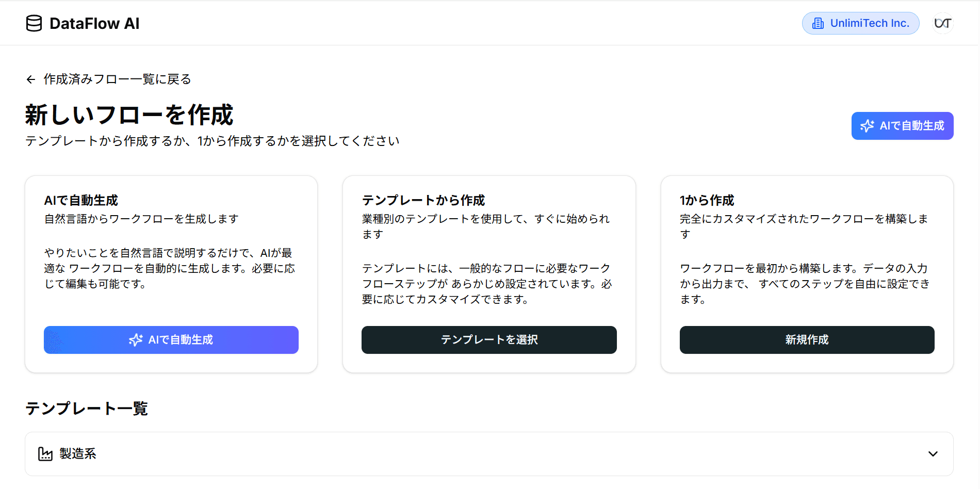This screenshot has height=489, width=980.
Task: Open the UnlimiTech Inc. building icon
Action: tap(819, 23)
